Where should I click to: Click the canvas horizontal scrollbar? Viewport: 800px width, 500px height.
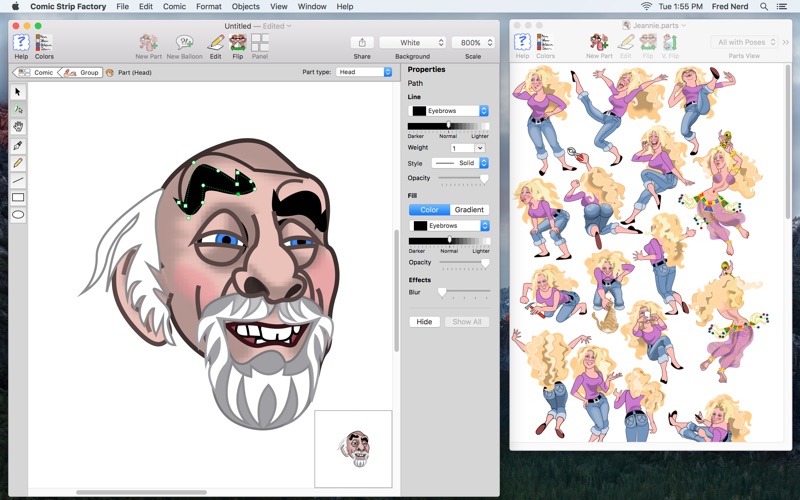pos(141,492)
